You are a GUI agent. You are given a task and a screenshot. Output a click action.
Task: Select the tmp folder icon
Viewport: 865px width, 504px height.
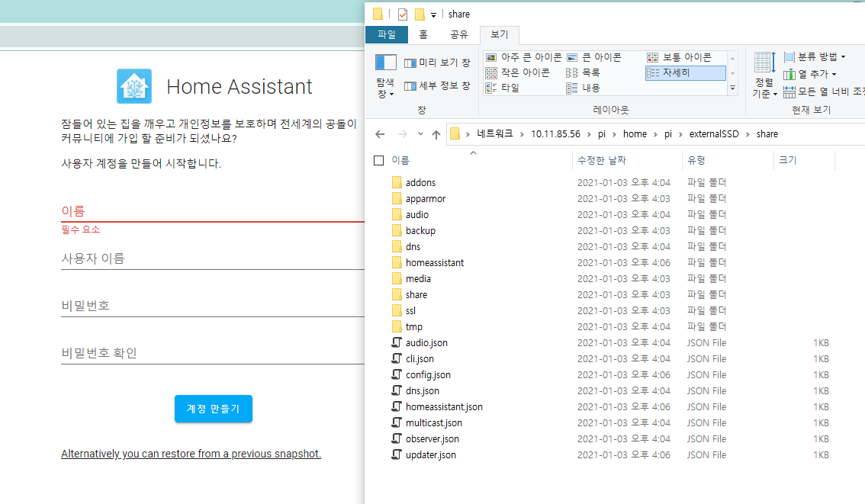pos(397,326)
